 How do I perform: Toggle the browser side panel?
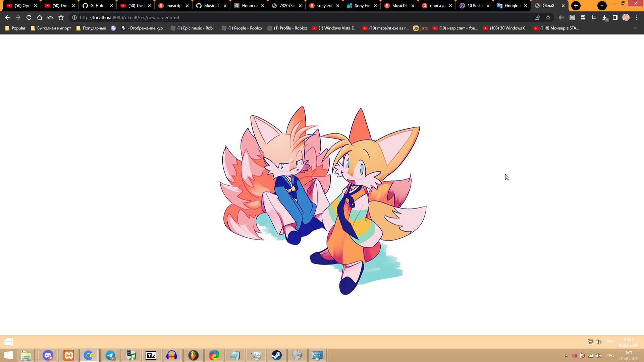click(x=615, y=17)
